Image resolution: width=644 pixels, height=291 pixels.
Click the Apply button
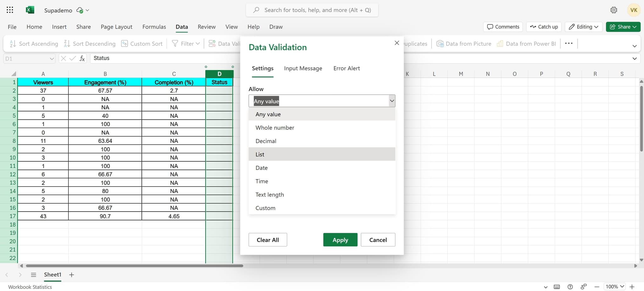pyautogui.click(x=340, y=240)
